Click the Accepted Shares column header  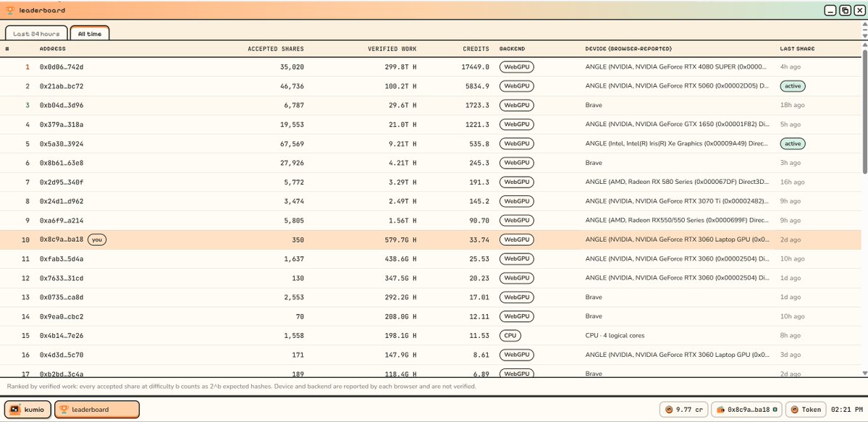pyautogui.click(x=276, y=48)
